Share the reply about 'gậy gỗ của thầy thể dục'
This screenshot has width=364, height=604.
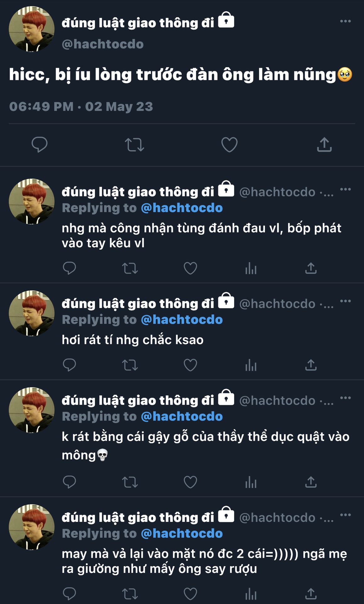coord(311,482)
